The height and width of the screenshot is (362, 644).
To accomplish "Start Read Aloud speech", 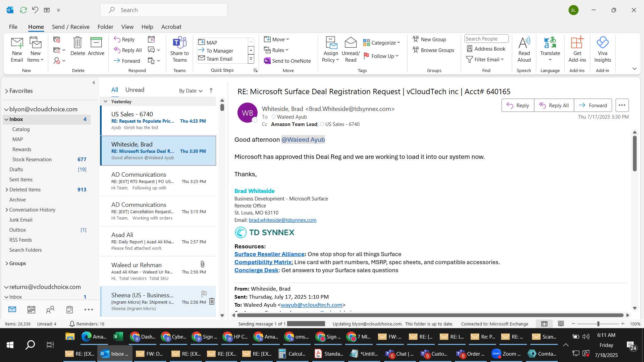I will (x=524, y=50).
